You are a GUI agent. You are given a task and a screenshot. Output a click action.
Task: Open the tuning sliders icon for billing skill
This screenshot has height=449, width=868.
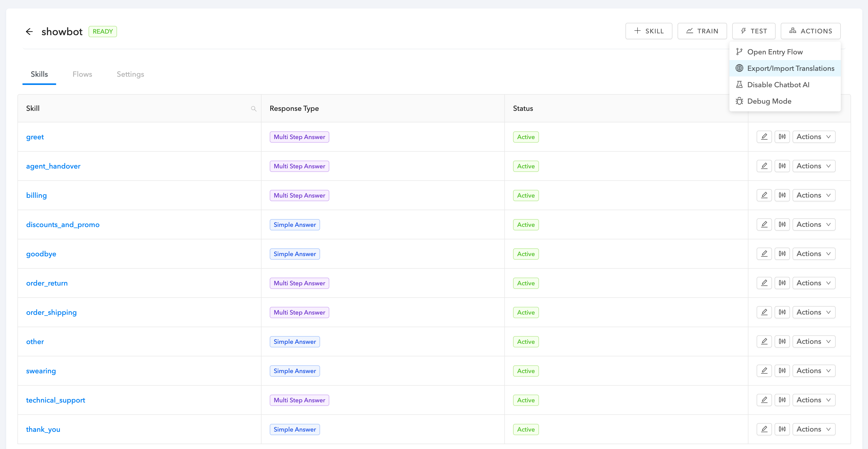[782, 195]
